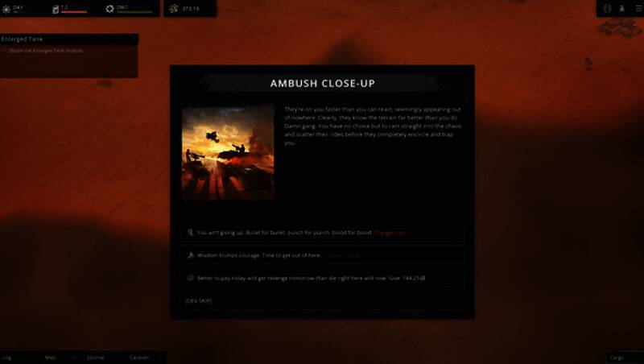Click the character figure icon top right
This screenshot has height=364, width=644.
click(622, 8)
